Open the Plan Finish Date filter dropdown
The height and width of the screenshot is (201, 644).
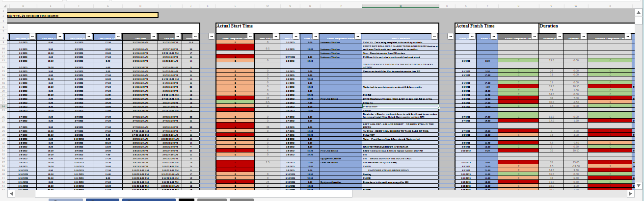[x=88, y=36]
